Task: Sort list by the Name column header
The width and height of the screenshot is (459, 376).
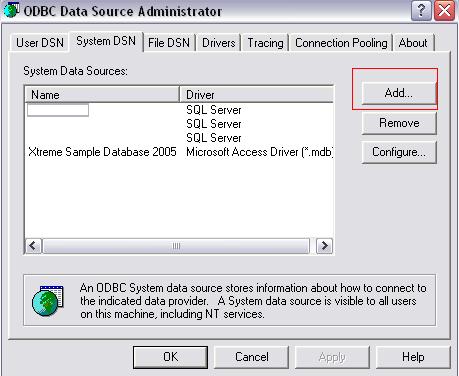Action: tap(102, 95)
